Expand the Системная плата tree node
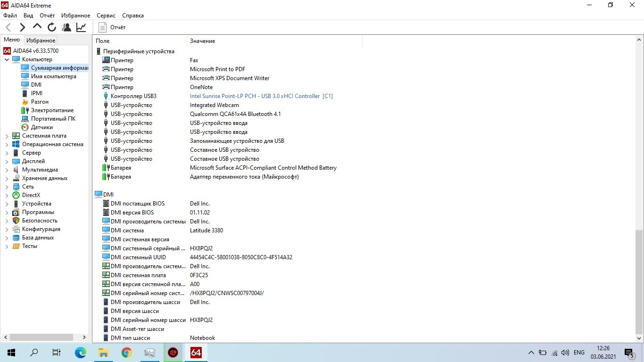 (x=7, y=136)
